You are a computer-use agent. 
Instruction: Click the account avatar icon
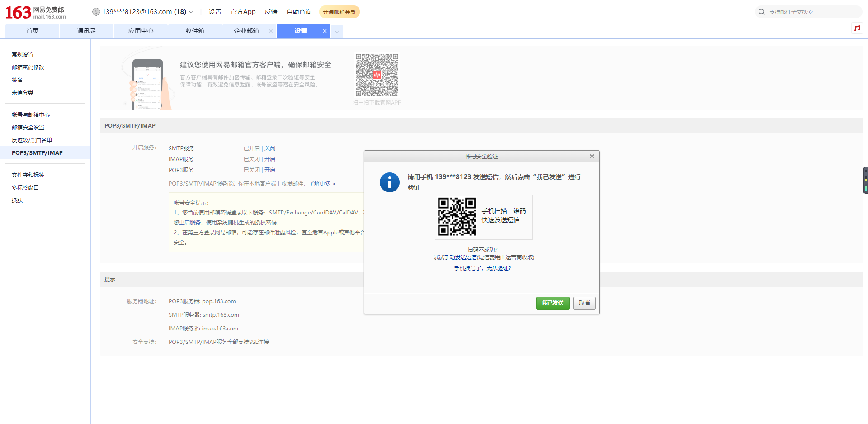point(96,12)
